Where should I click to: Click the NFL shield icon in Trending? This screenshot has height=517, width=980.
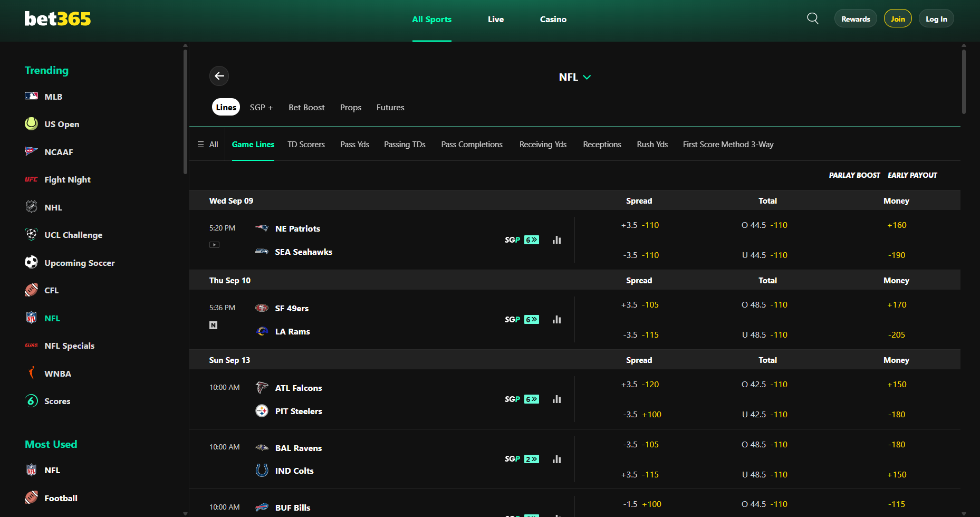click(31, 318)
